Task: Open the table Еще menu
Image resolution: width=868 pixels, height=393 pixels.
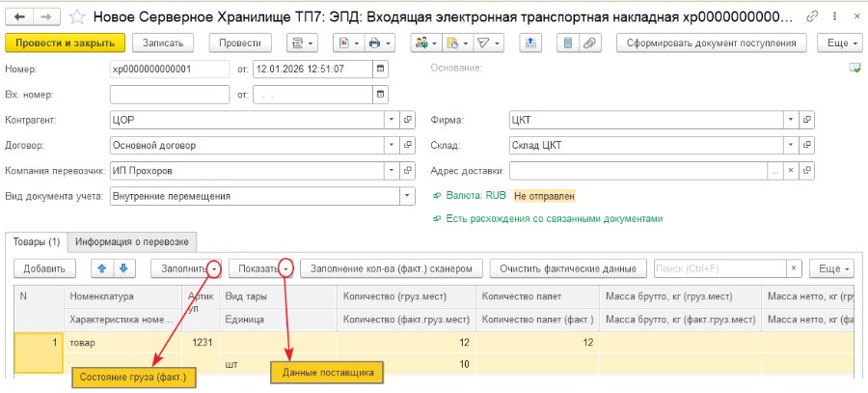Action: tap(832, 268)
